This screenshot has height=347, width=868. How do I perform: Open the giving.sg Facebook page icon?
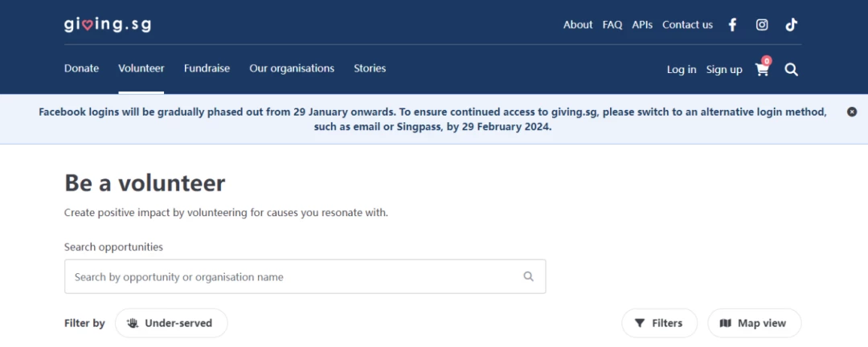tap(732, 25)
